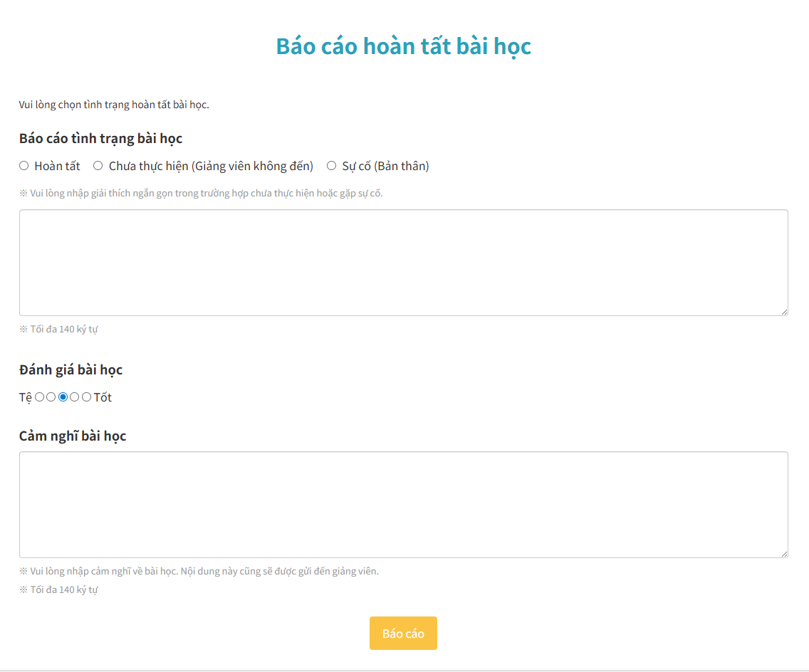This screenshot has width=809, height=672.
Task: Click the currently selected middle rating circle
Action: (63, 397)
